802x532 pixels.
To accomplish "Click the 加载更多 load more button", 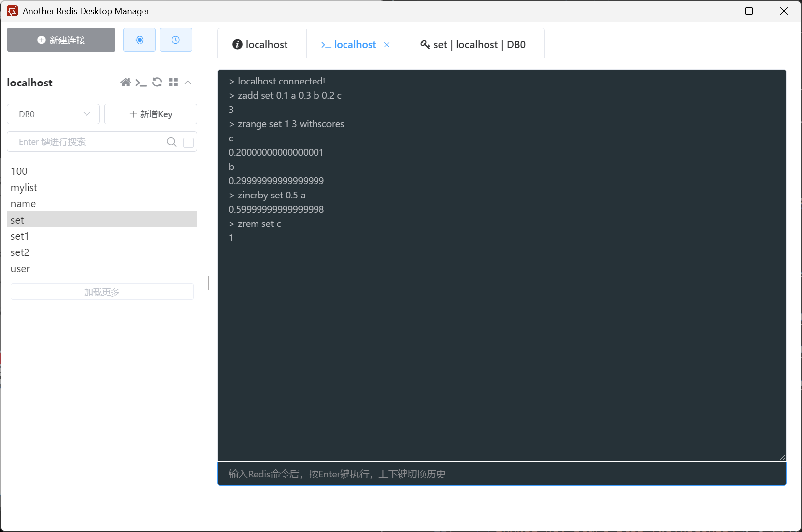I will [102, 292].
